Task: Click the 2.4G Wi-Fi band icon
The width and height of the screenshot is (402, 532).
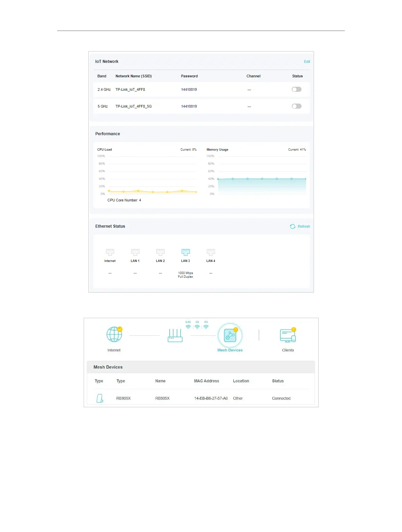Action: click(x=188, y=326)
